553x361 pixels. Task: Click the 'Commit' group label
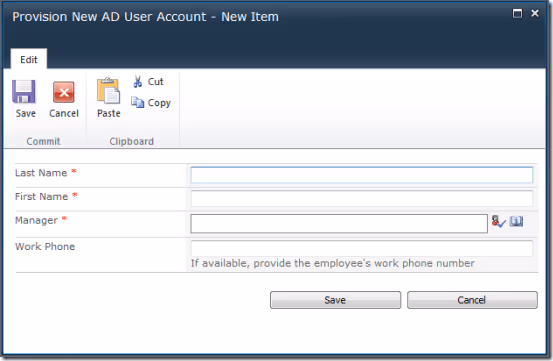(x=43, y=141)
